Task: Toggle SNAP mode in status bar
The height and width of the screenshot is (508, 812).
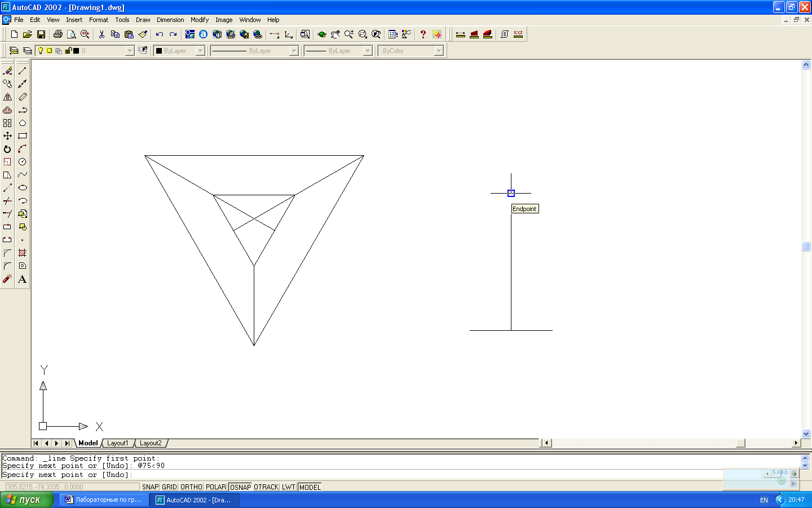Action: (x=150, y=487)
